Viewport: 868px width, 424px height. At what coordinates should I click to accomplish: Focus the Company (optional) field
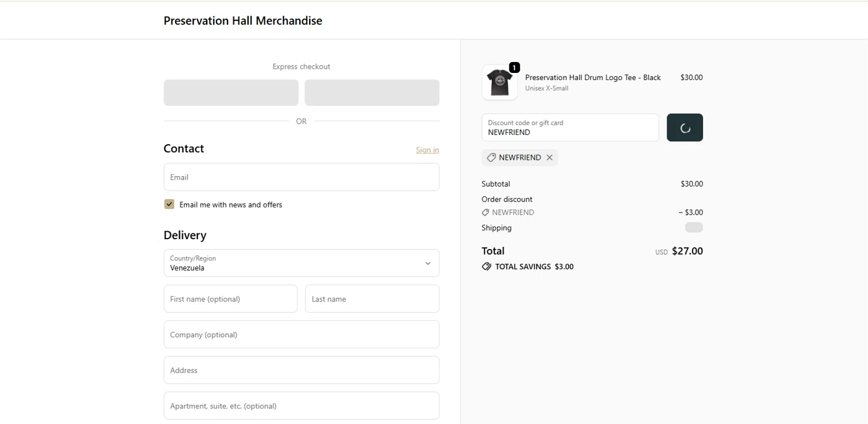pos(301,335)
